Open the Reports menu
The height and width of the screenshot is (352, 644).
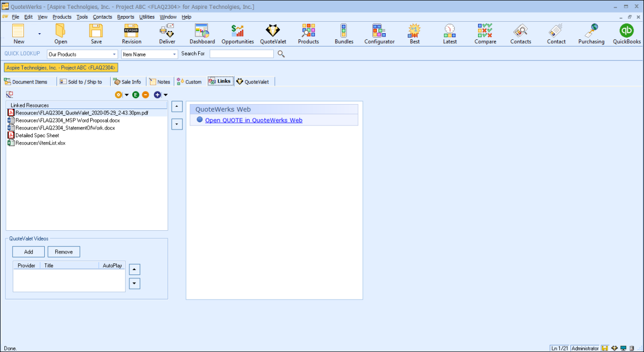click(x=126, y=17)
